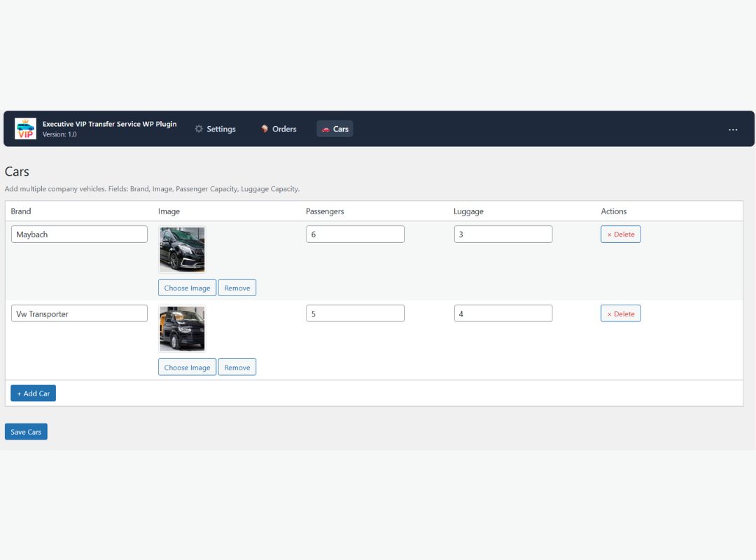
Task: Click the Passengers field showing 6
Action: (355, 234)
